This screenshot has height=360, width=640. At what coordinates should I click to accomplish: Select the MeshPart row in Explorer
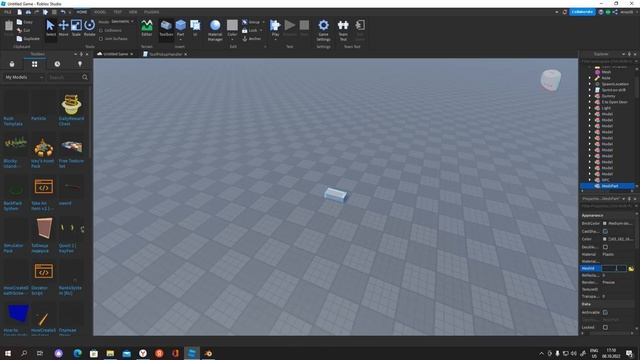click(607, 186)
